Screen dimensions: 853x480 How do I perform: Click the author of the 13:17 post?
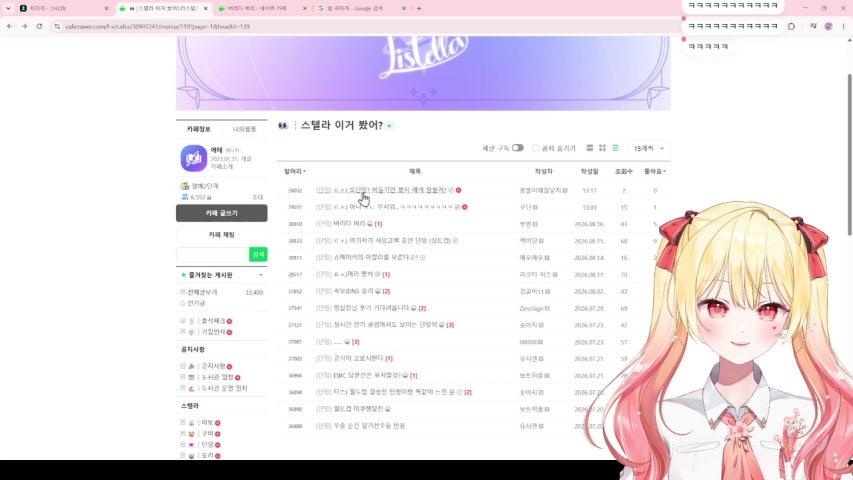[x=541, y=190]
